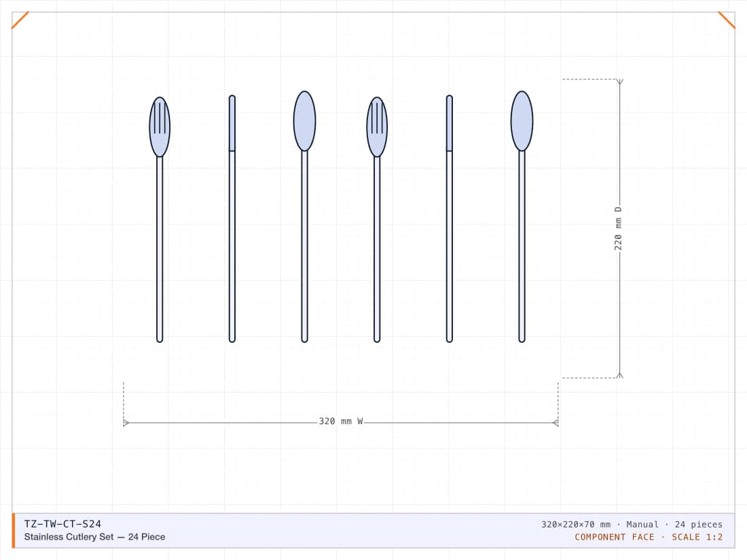747x560 pixels.
Task: Click the COMPONENT FACE · SCALE 1:2 label
Action: tap(649, 537)
